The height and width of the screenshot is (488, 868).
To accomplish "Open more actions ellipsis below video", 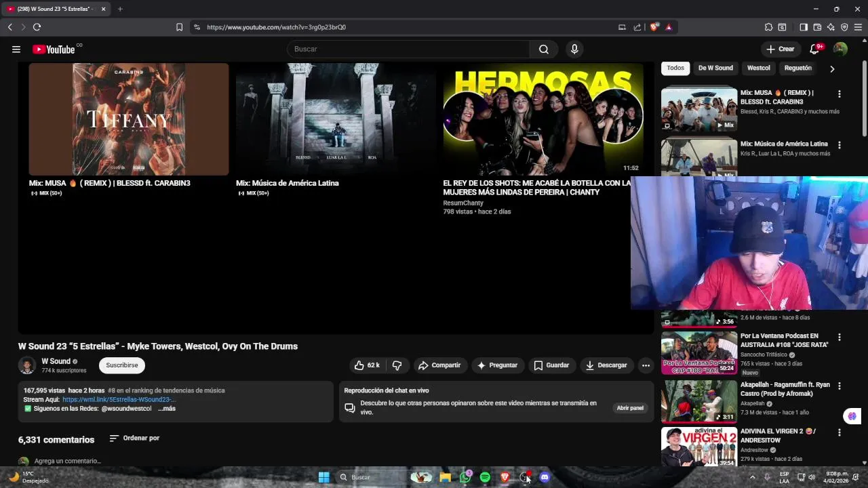I will pyautogui.click(x=646, y=365).
